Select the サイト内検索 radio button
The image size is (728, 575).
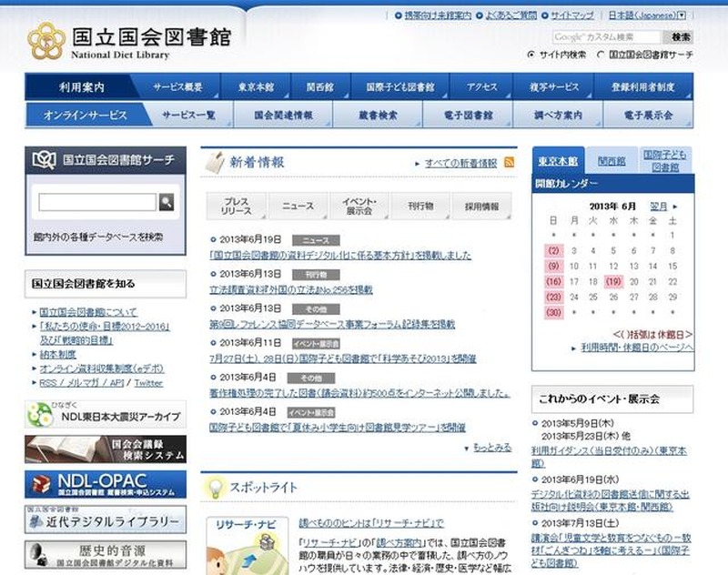pyautogui.click(x=531, y=55)
